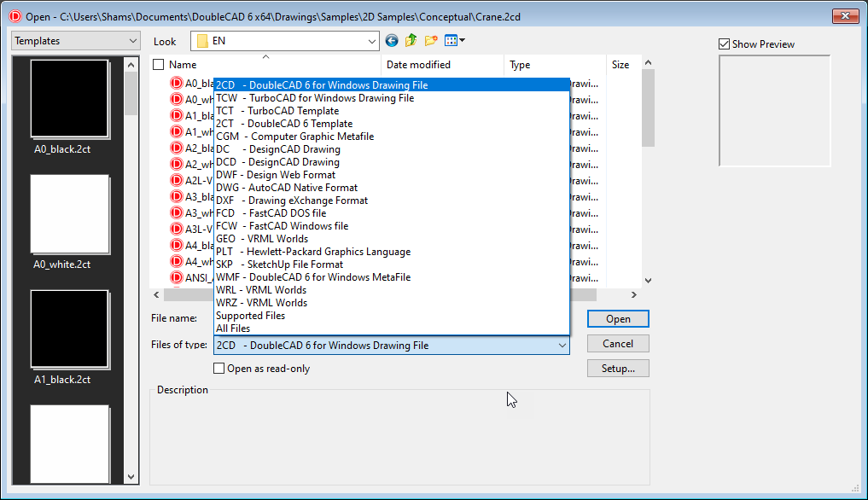Sort by the Type column header
Screen dimensions: 868x500
(x=520, y=65)
